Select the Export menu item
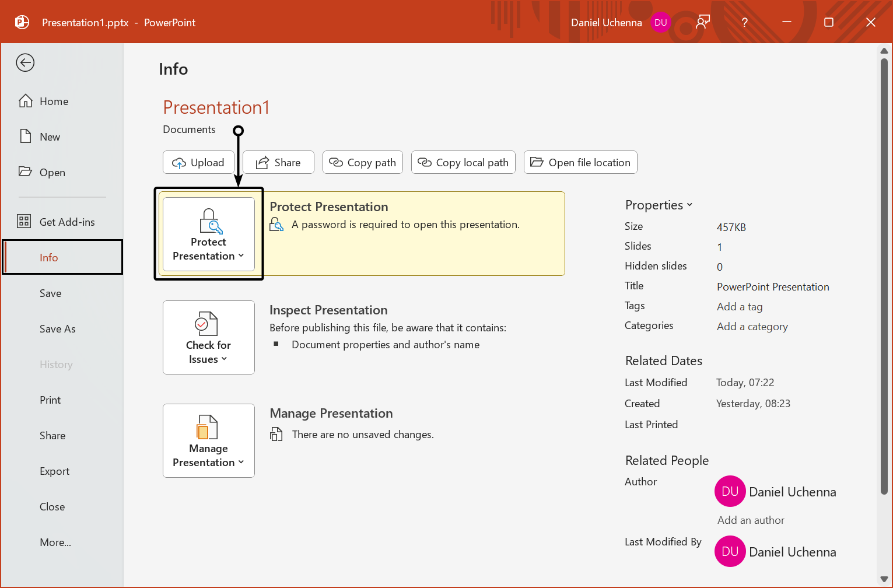This screenshot has height=588, width=893. (54, 471)
